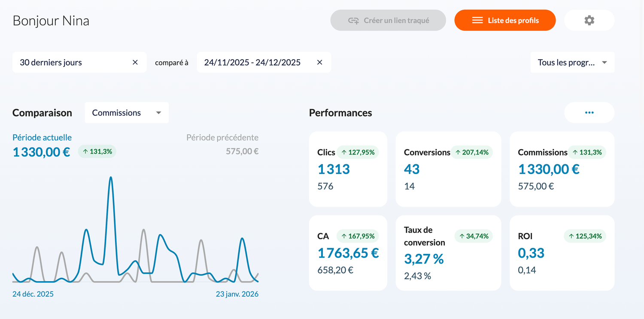Click the comparison date range field
Viewport: 644px width, 319px height.
click(252, 63)
